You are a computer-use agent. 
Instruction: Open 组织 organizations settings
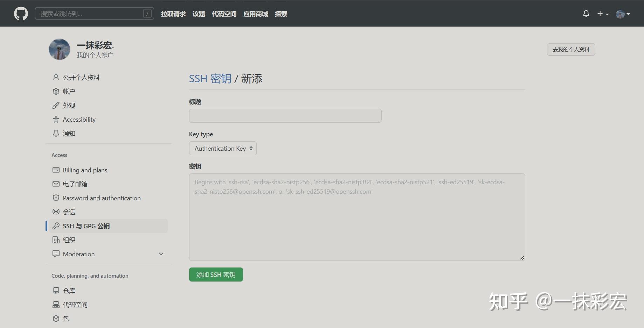[x=69, y=240]
